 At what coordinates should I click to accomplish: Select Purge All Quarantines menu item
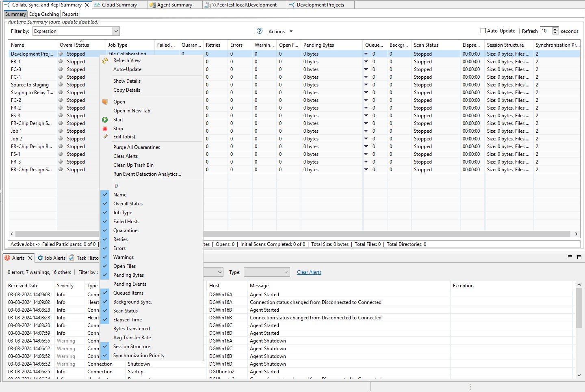point(136,147)
